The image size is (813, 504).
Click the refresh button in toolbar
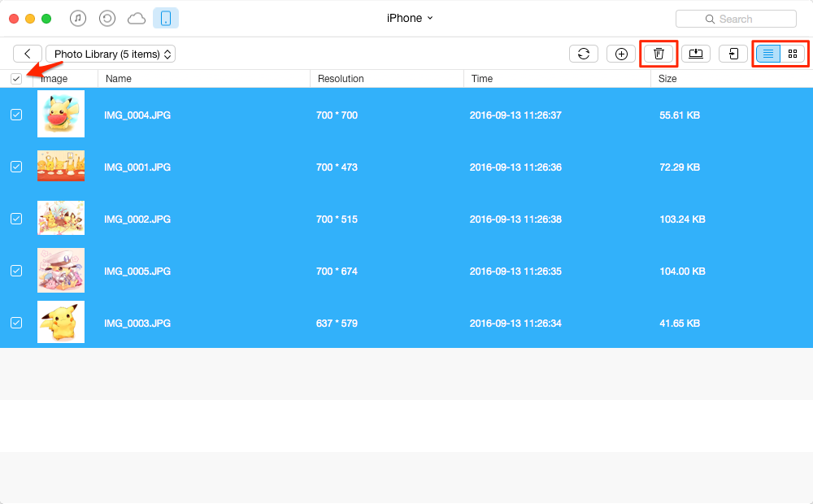point(584,54)
